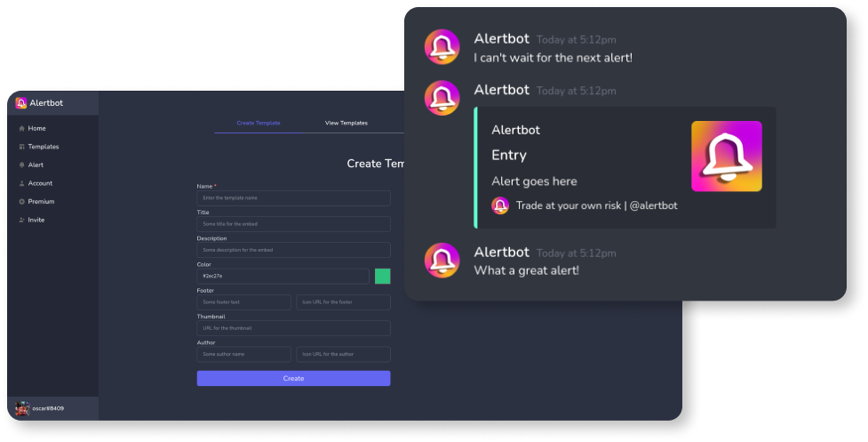Focus the Description input field
This screenshot has height=442, width=868.
tap(293, 250)
